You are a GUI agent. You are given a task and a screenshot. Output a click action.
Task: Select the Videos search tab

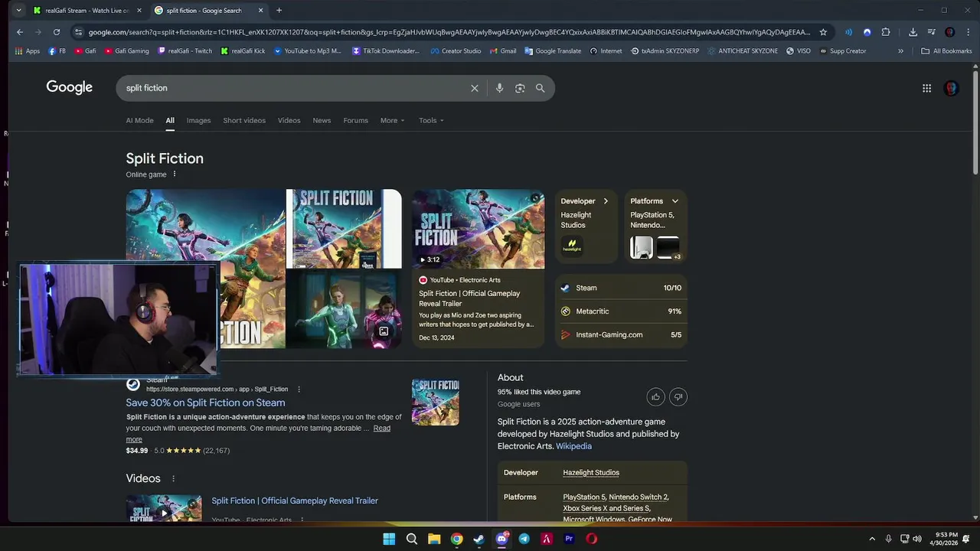289,120
